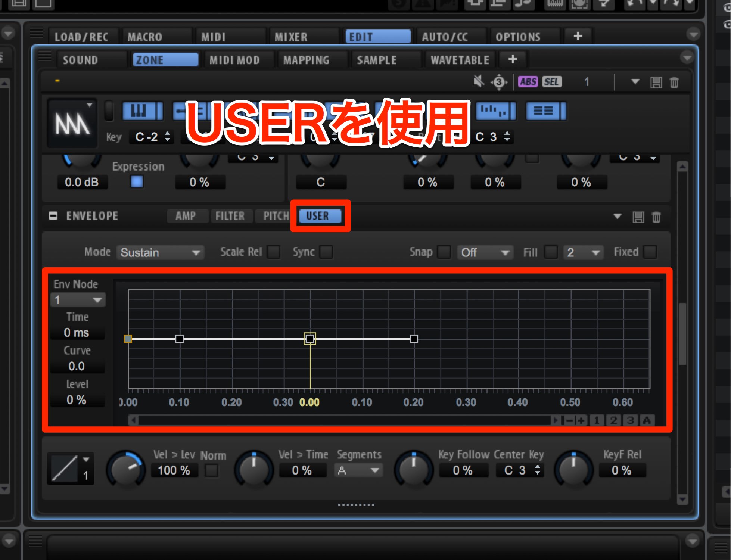Image resolution: width=731 pixels, height=560 pixels.
Task: Delete envelope preset trash icon
Action: 656,217
